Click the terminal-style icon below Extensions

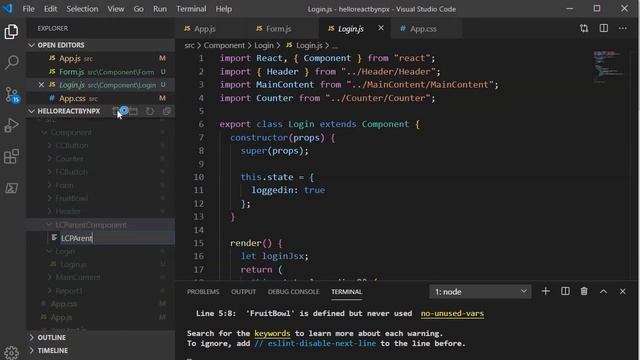11,188
